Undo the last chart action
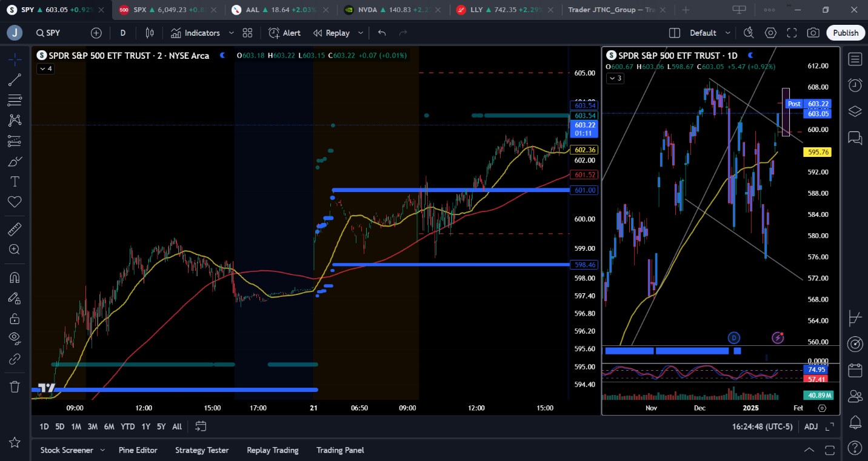Screen dimensions: 868x461 [x=382, y=33]
